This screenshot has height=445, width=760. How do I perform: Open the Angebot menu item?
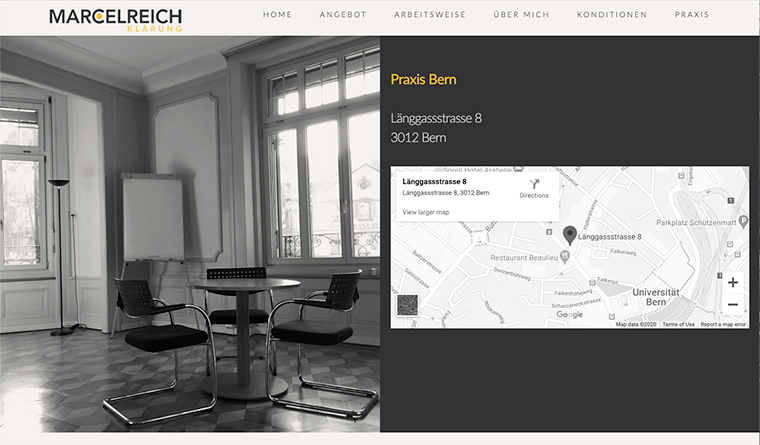[x=343, y=15]
